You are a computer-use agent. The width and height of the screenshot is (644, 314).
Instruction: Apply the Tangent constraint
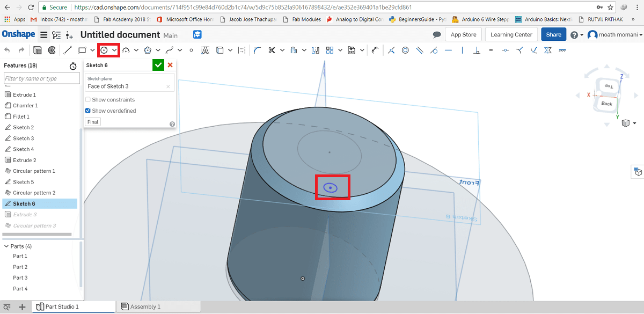coord(434,50)
